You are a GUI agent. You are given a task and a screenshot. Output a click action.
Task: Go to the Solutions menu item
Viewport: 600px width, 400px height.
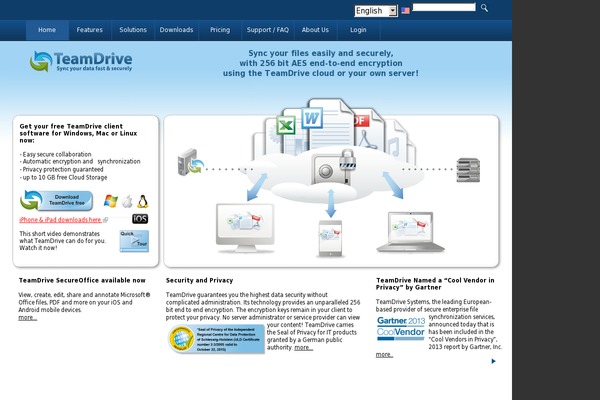[x=133, y=30]
